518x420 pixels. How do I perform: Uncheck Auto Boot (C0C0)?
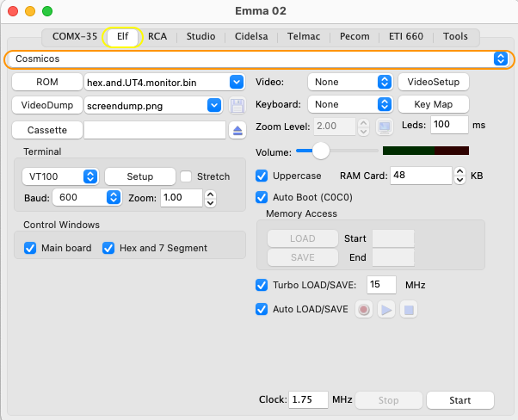(x=262, y=198)
